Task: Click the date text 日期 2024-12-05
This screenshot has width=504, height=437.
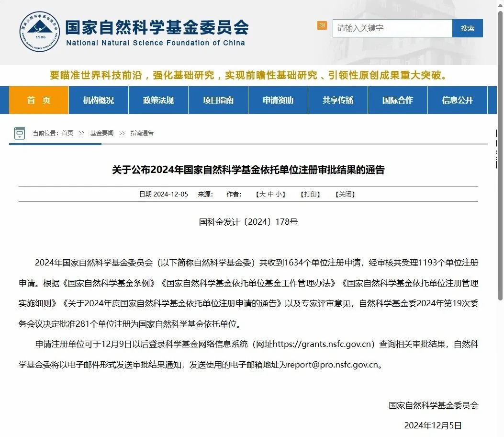Action: [164, 194]
